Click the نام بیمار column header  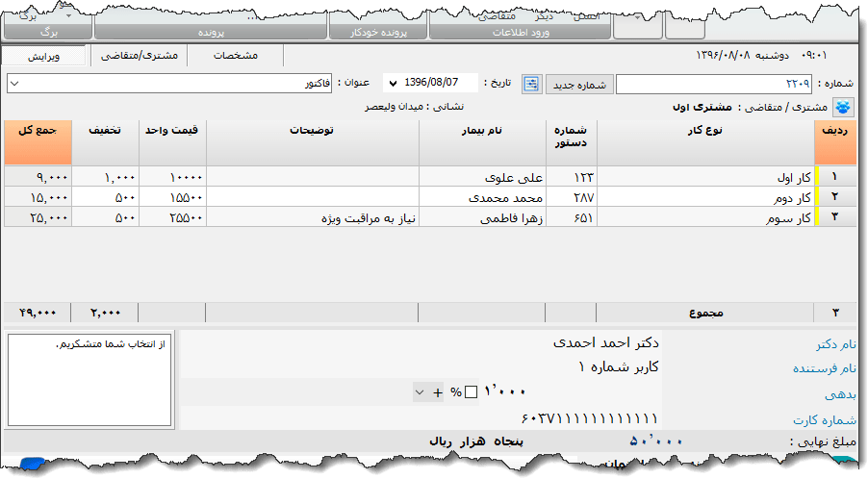point(482,142)
